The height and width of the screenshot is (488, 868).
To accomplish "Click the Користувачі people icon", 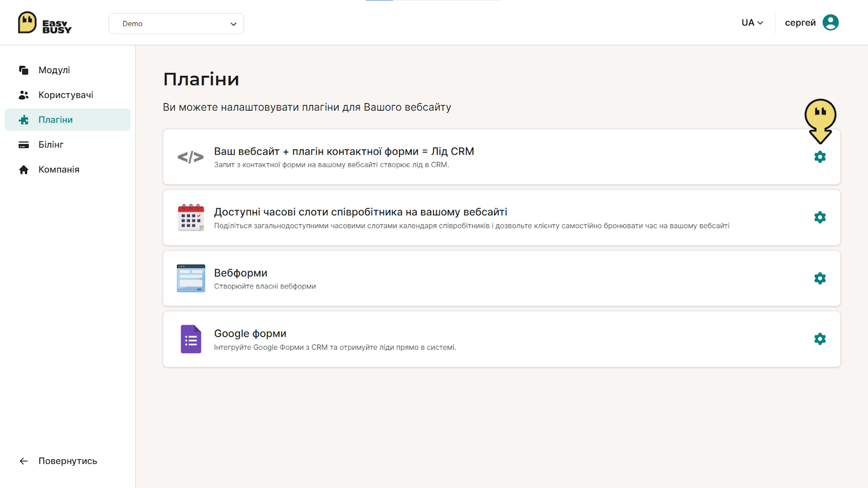I will click(24, 95).
